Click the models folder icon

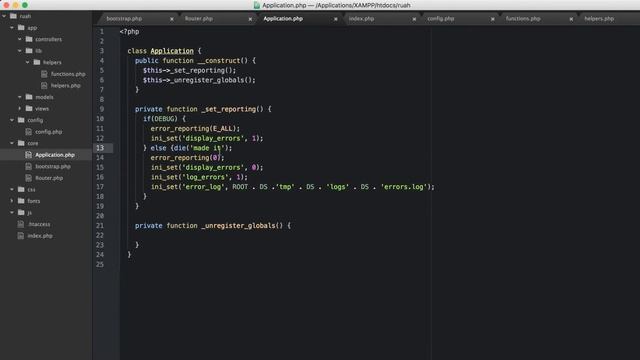pos(29,97)
